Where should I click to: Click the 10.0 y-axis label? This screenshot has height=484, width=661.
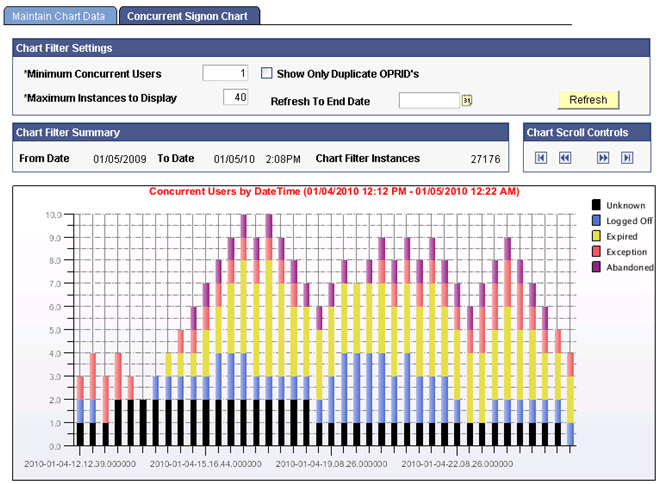pyautogui.click(x=54, y=215)
